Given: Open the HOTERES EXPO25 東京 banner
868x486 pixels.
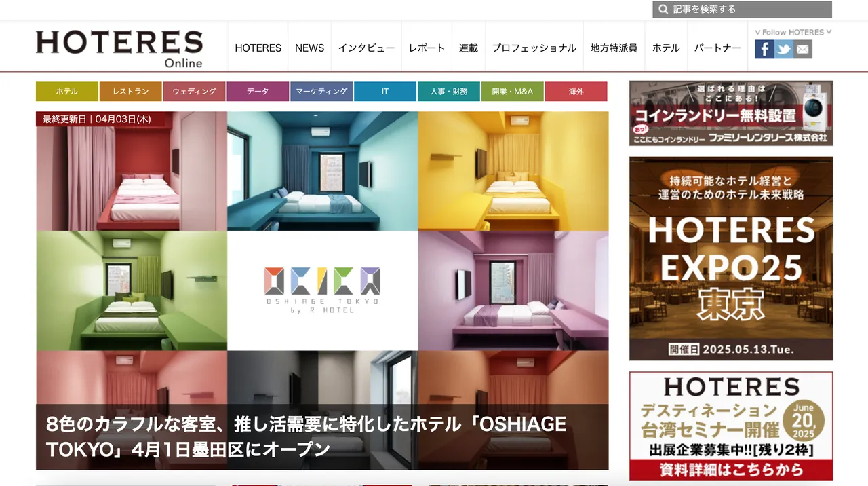Looking at the screenshot, I should (x=730, y=258).
